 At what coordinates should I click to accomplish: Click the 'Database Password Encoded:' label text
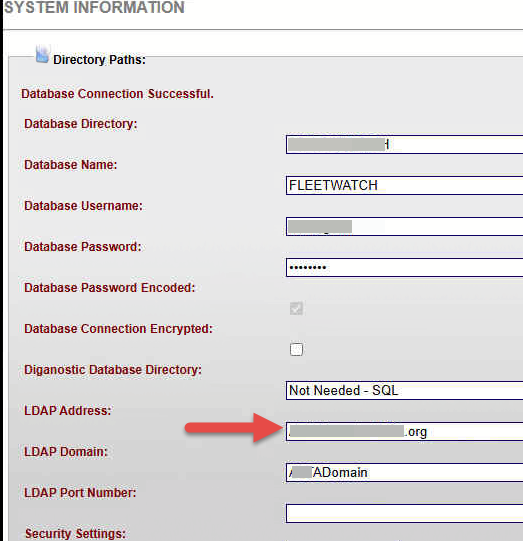click(x=110, y=288)
